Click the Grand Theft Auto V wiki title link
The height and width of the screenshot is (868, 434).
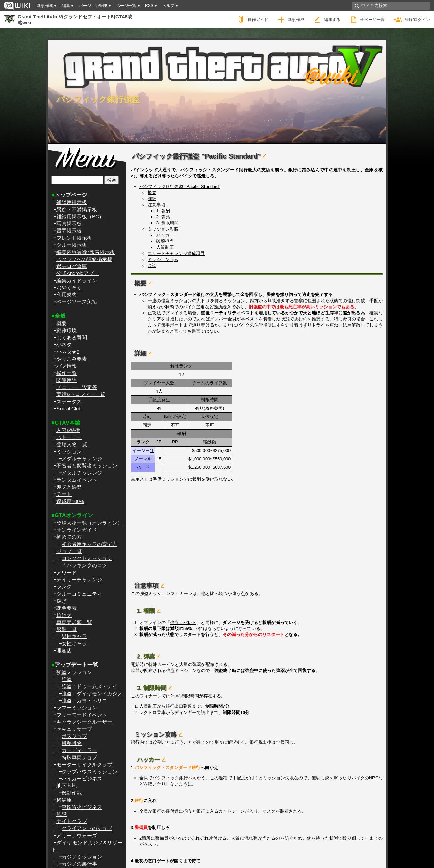pos(75,20)
